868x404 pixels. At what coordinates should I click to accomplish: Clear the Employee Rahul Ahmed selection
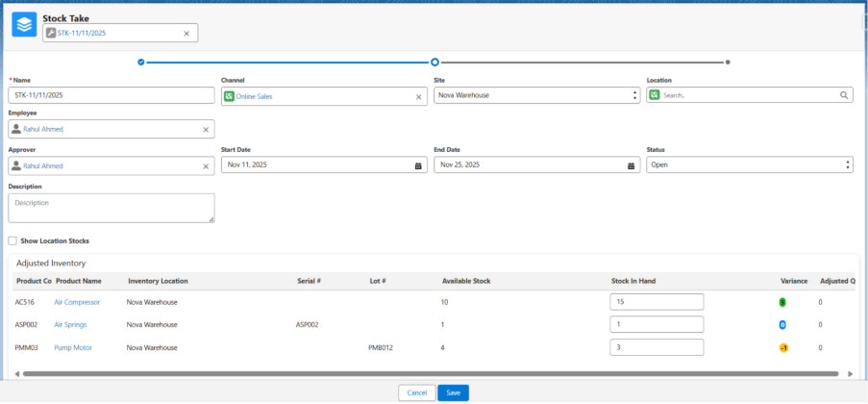206,129
